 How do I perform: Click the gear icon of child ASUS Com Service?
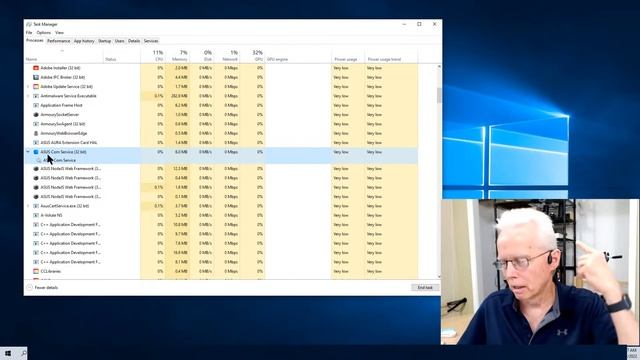pyautogui.click(x=39, y=160)
